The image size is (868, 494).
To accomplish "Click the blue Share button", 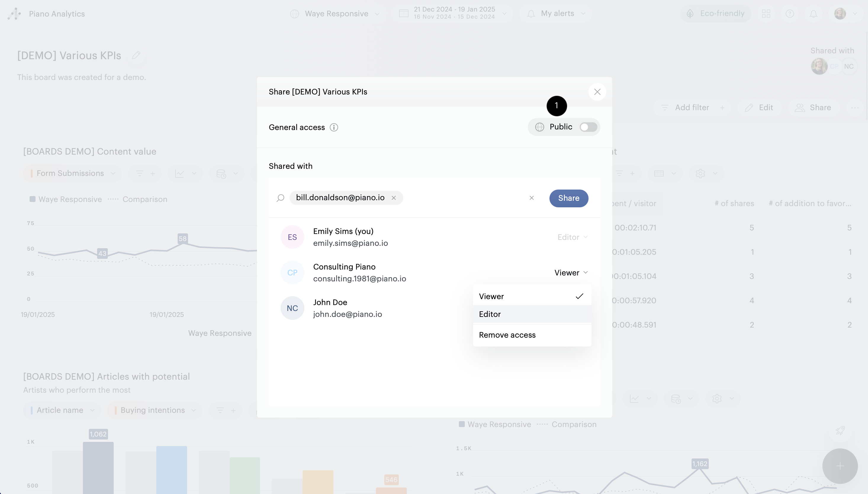I will (569, 198).
